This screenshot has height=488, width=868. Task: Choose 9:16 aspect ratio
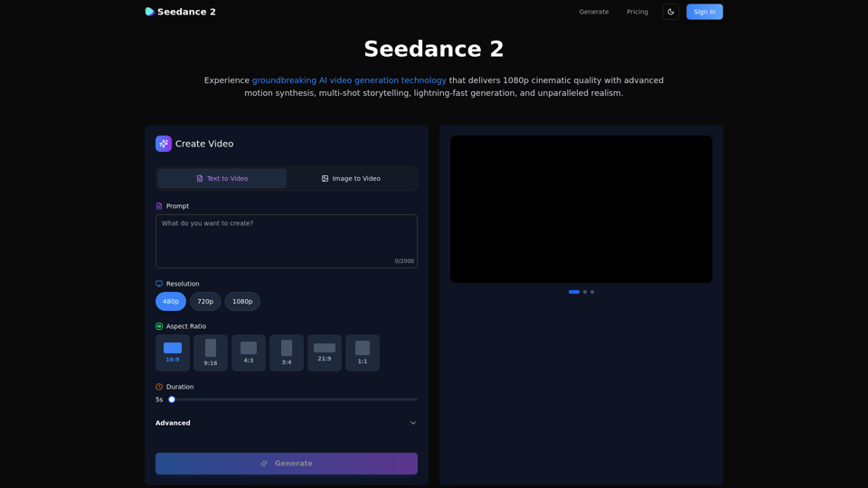tap(211, 352)
